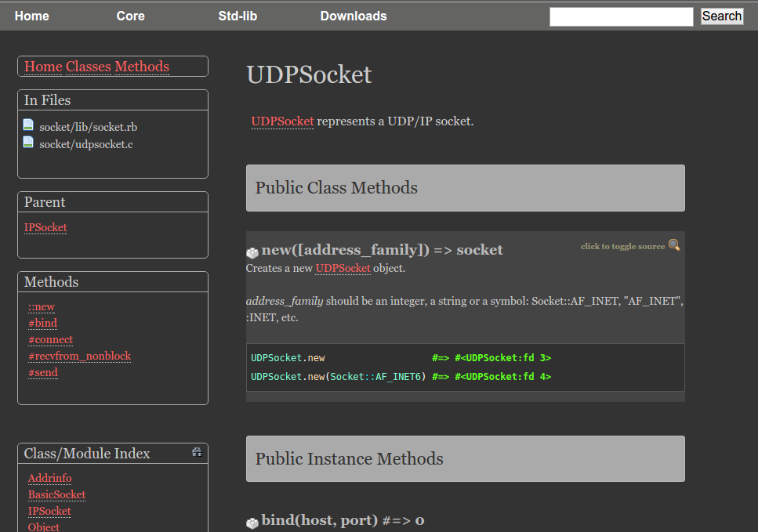Follow the Home link in sidebar header
Screen dimensions: 758x532
click(x=44, y=66)
